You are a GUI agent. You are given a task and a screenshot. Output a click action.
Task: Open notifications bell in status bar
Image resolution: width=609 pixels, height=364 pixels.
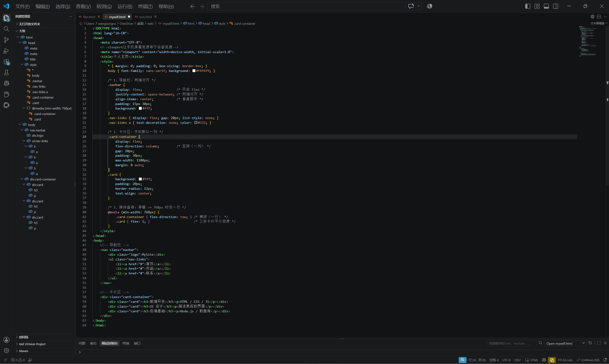[605, 360]
